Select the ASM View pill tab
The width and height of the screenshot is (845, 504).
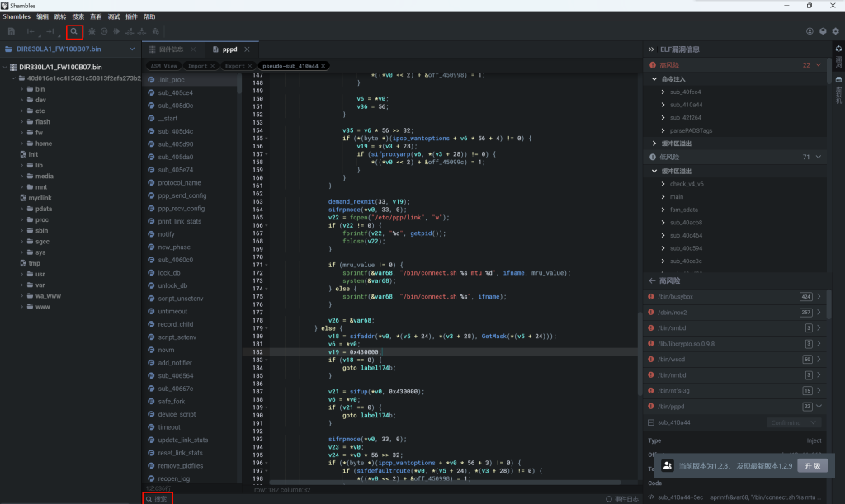[164, 65]
